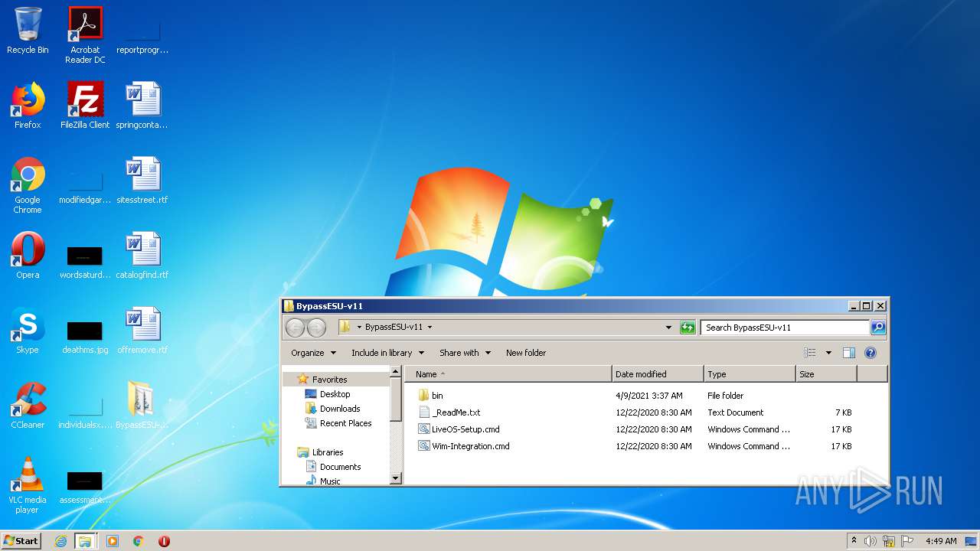Open BypassESU-v11 breadcrumb arrow dropdown

430,328
